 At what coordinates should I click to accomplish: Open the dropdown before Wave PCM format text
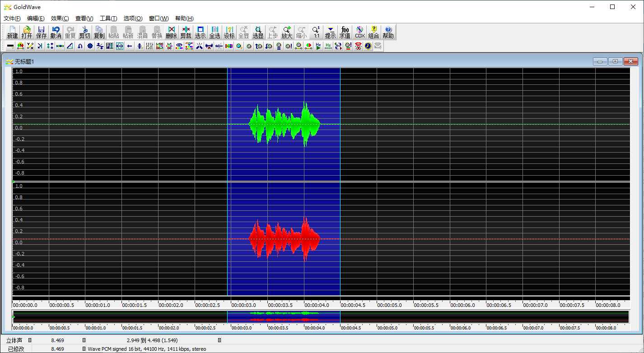coord(84,349)
